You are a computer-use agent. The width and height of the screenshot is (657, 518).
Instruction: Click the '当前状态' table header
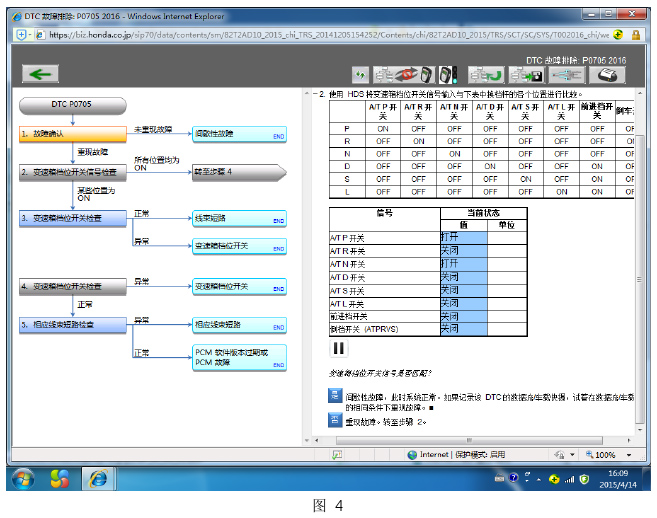pos(484,213)
